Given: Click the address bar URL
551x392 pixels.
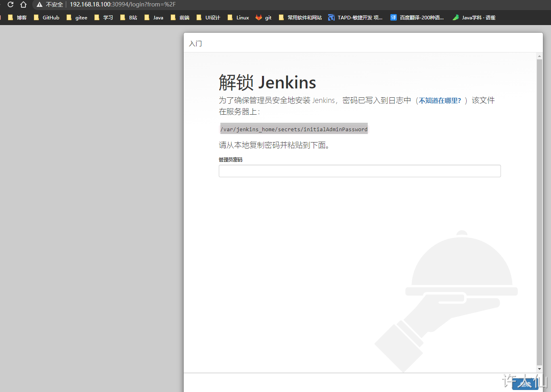Looking at the screenshot, I should [123, 4].
